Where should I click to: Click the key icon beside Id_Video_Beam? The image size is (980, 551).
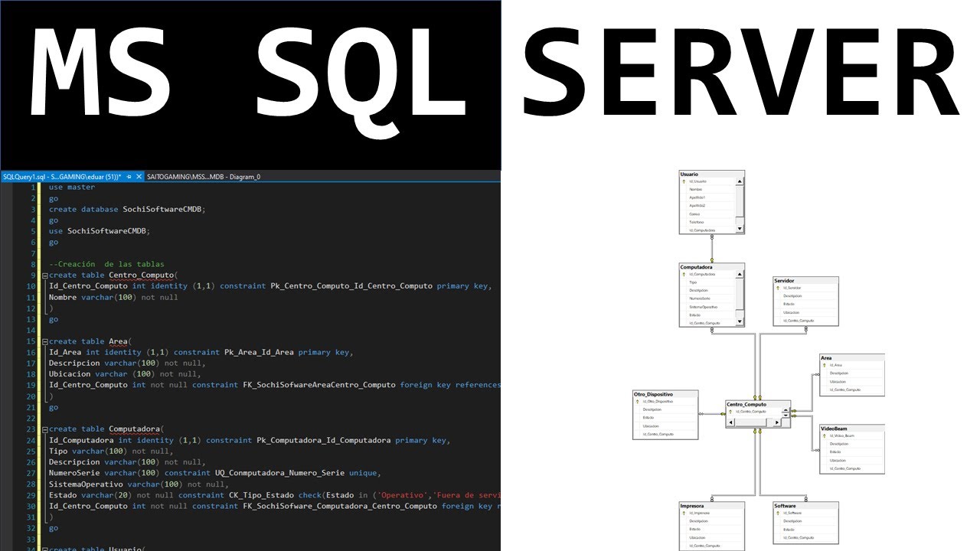tap(825, 435)
